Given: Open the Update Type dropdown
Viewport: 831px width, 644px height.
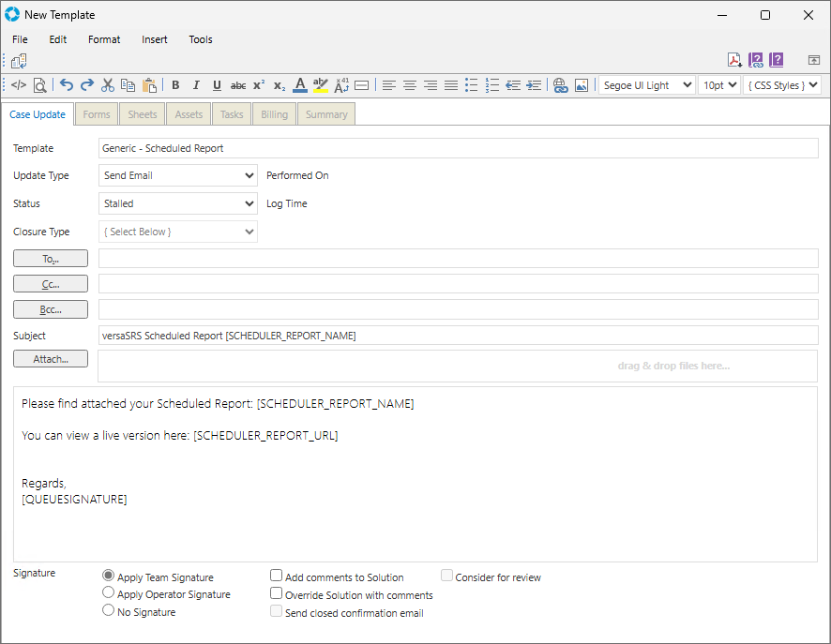Looking at the screenshot, I should click(x=178, y=175).
